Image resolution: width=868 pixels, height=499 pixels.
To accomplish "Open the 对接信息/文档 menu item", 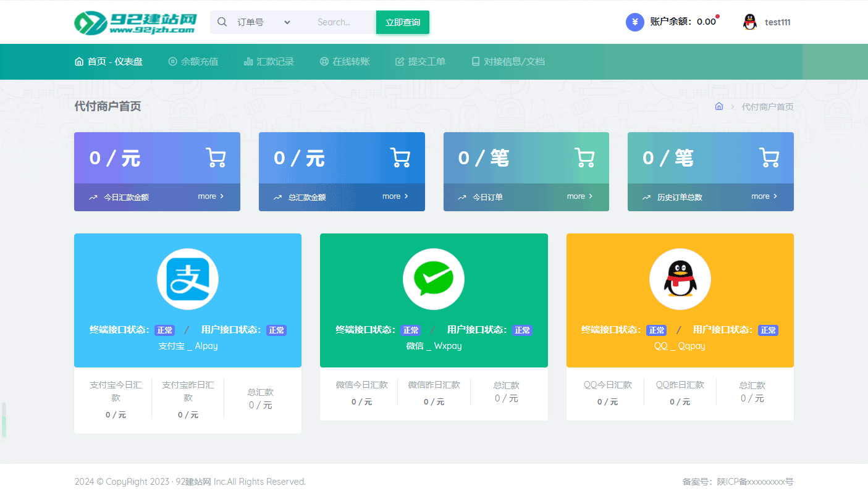I will (x=508, y=62).
